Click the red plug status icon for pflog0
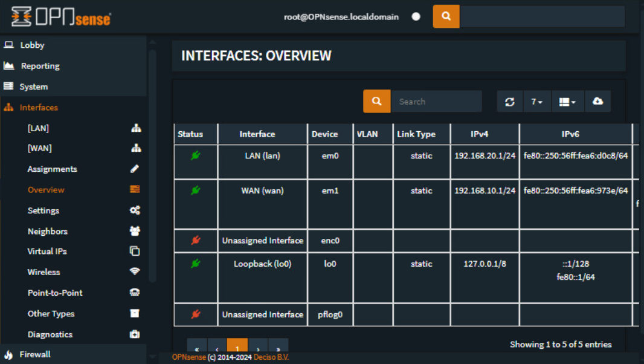This screenshot has height=364, width=644. (196, 314)
